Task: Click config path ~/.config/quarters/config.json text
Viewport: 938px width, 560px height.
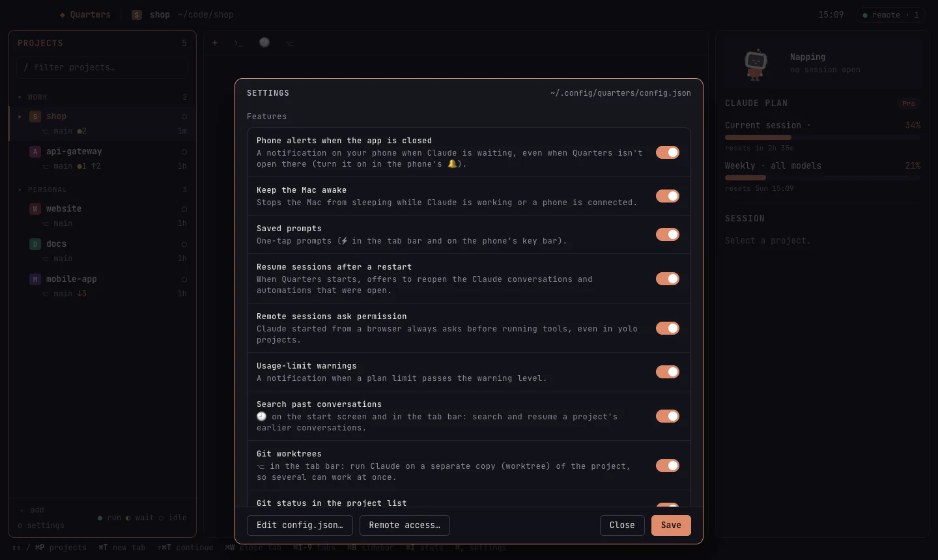Action: [x=621, y=93]
